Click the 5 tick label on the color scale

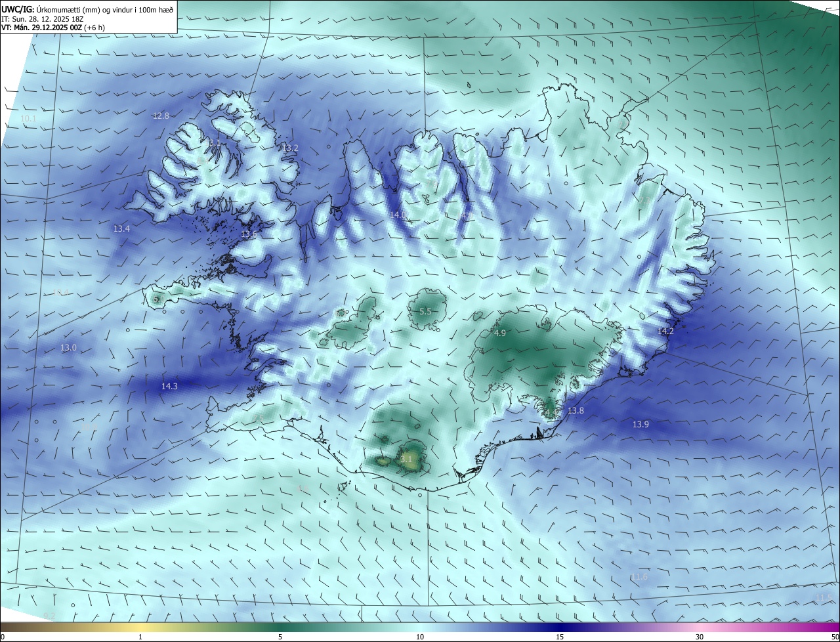280,637
